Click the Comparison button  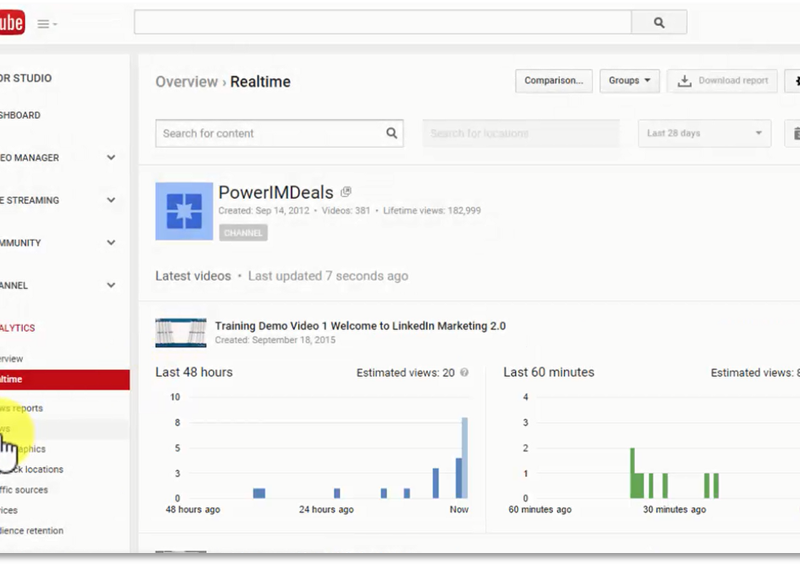pos(554,81)
